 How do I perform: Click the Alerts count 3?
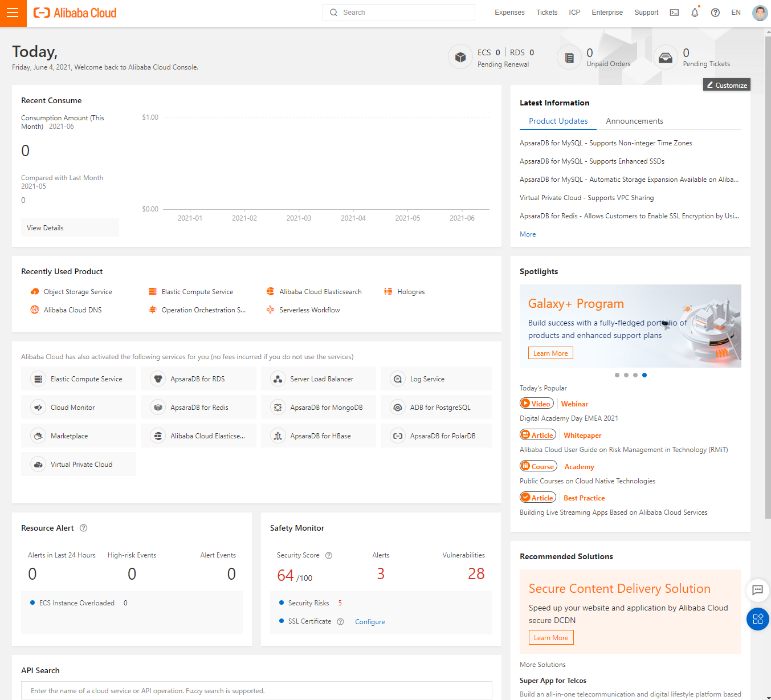(381, 573)
